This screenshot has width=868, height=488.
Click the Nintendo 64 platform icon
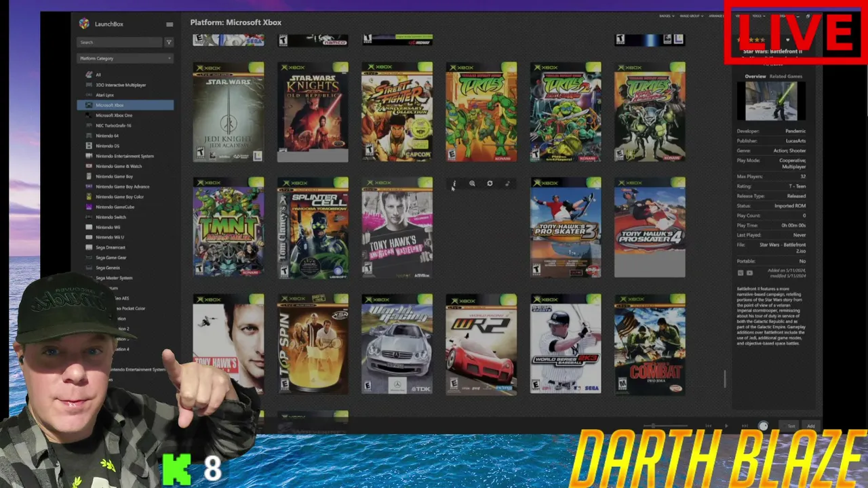point(89,136)
